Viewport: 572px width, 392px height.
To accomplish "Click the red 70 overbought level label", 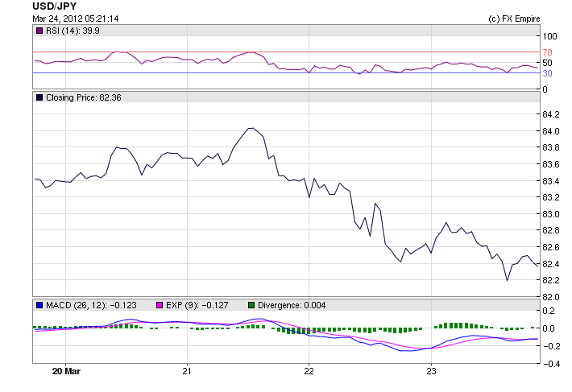I will tap(546, 52).
